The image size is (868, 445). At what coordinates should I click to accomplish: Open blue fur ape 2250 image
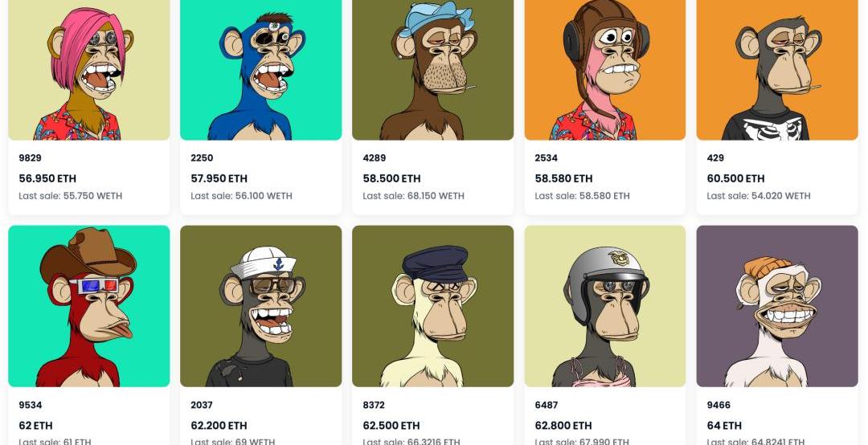(x=260, y=70)
